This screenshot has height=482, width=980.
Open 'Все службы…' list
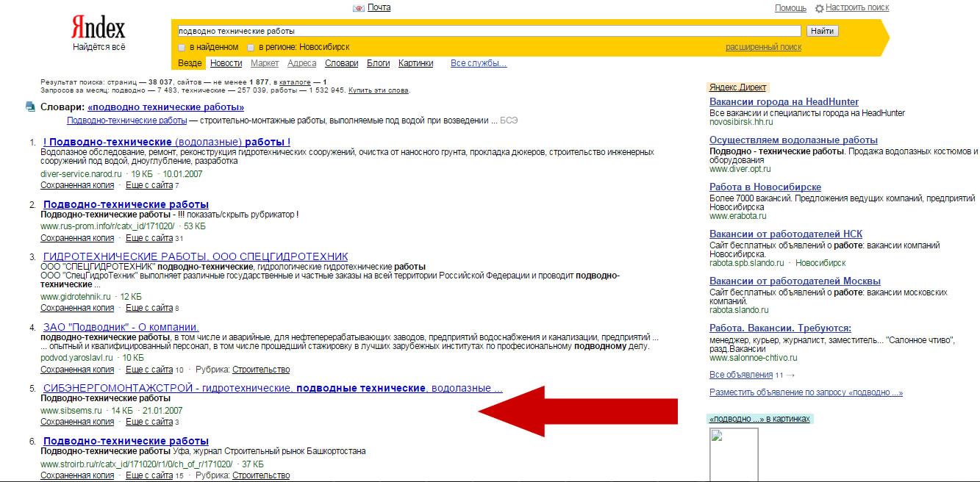pos(479,63)
